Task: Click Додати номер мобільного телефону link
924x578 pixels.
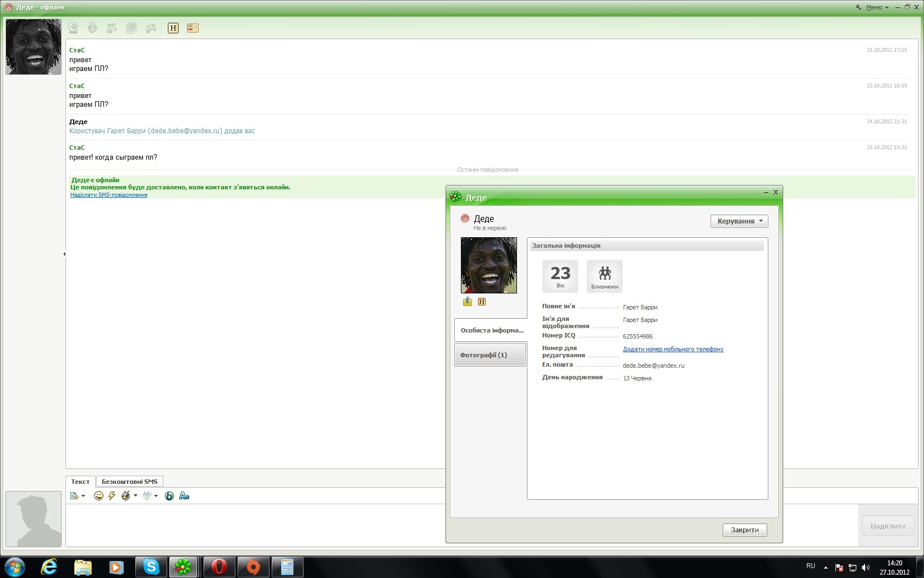Action: point(673,349)
